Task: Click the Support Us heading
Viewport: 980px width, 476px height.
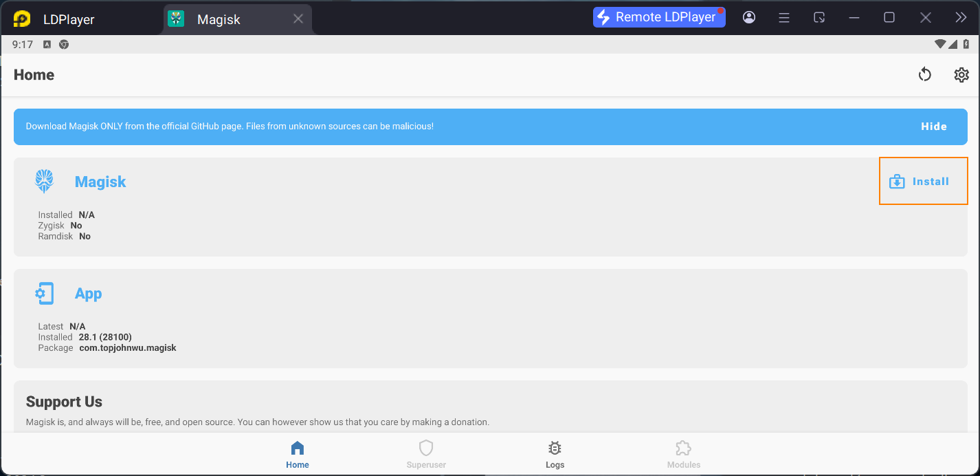Action: tap(64, 402)
